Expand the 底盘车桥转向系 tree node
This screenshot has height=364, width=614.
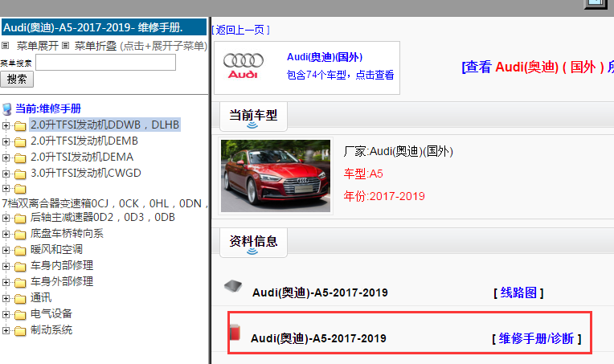coord(6,234)
